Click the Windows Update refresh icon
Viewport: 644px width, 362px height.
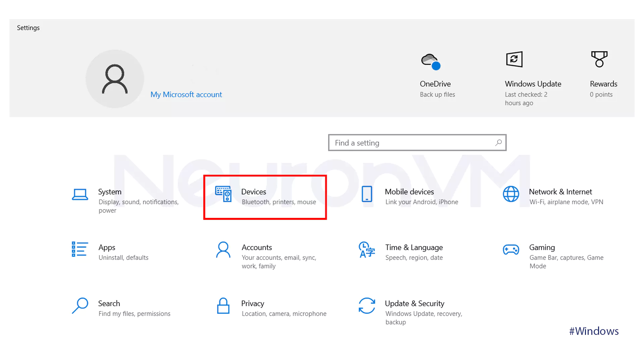coord(514,59)
